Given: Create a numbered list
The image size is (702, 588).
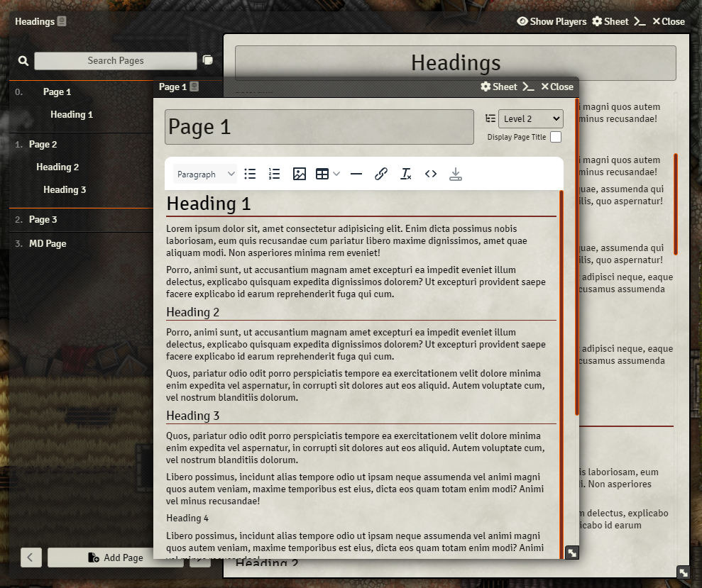Looking at the screenshot, I should point(275,174).
